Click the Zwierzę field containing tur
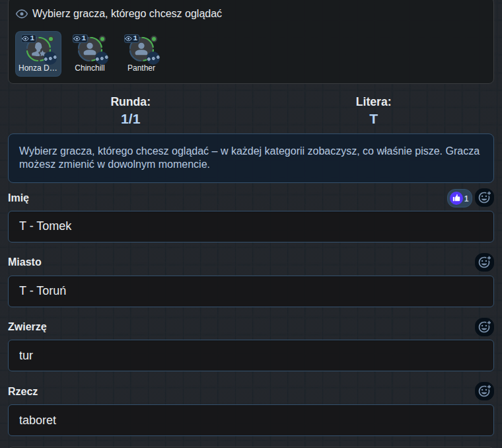The image size is (502, 448). [x=251, y=355]
